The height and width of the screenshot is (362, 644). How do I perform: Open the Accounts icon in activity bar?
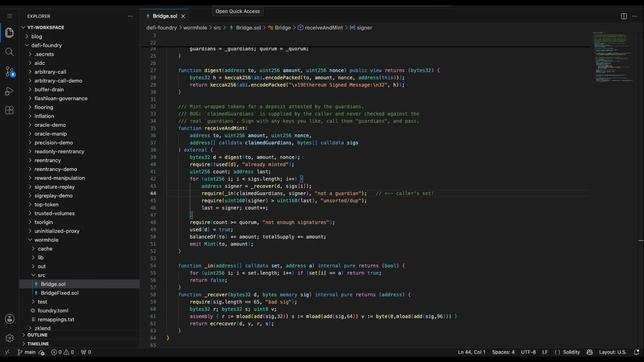pos(9,319)
